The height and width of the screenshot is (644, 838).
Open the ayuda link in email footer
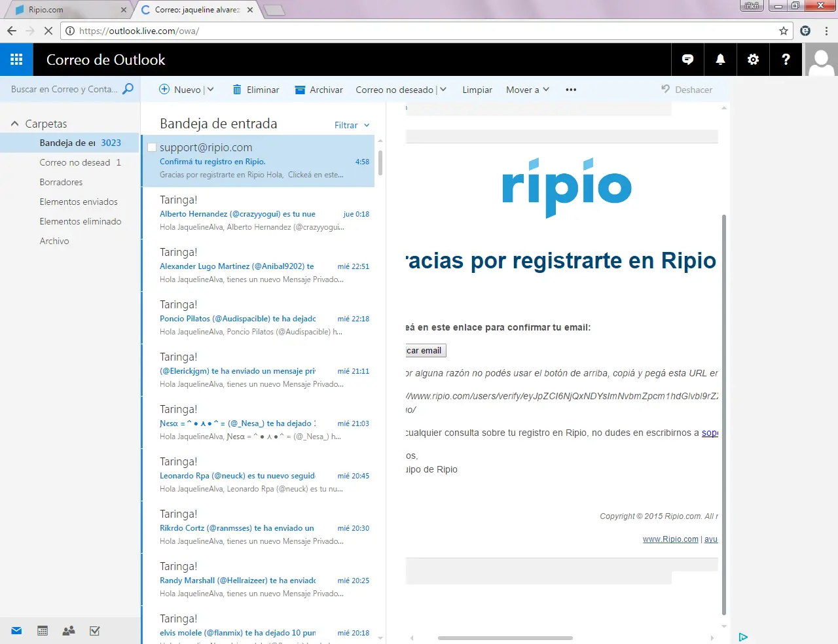tap(711, 539)
